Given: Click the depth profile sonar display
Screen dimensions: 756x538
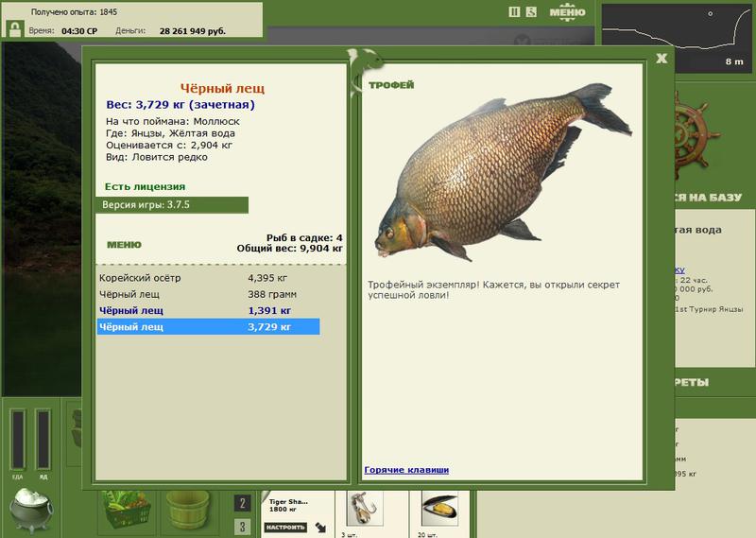Looking at the screenshot, I should 677,38.
